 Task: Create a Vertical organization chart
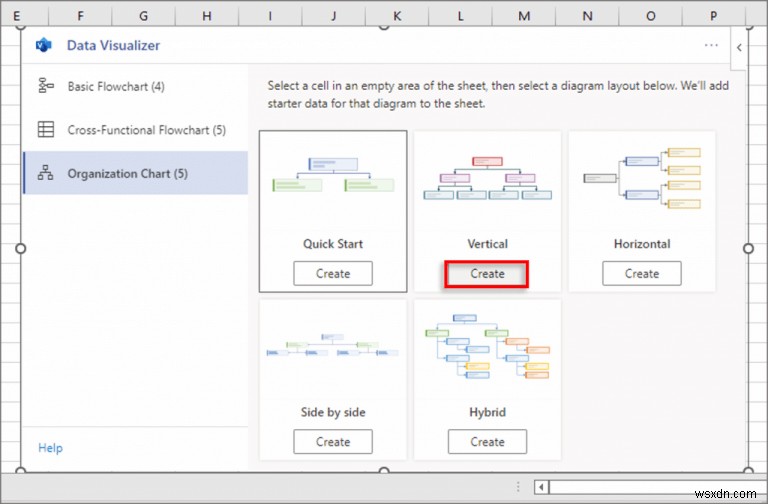[x=487, y=273]
